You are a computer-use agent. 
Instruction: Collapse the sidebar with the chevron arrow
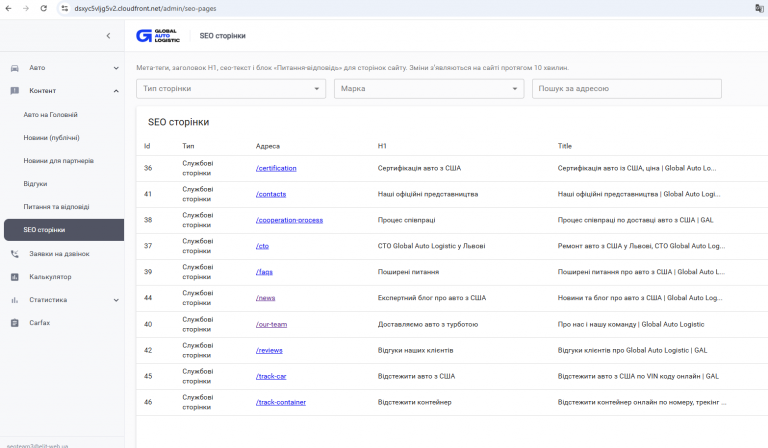[108, 36]
